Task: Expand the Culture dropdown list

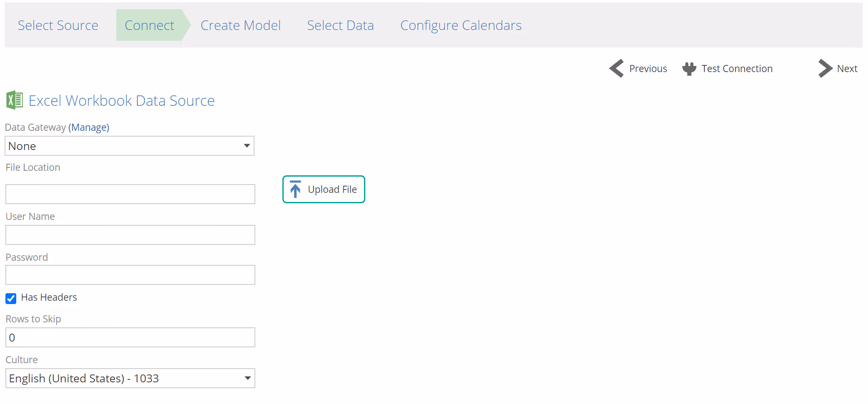Action: tap(130, 379)
